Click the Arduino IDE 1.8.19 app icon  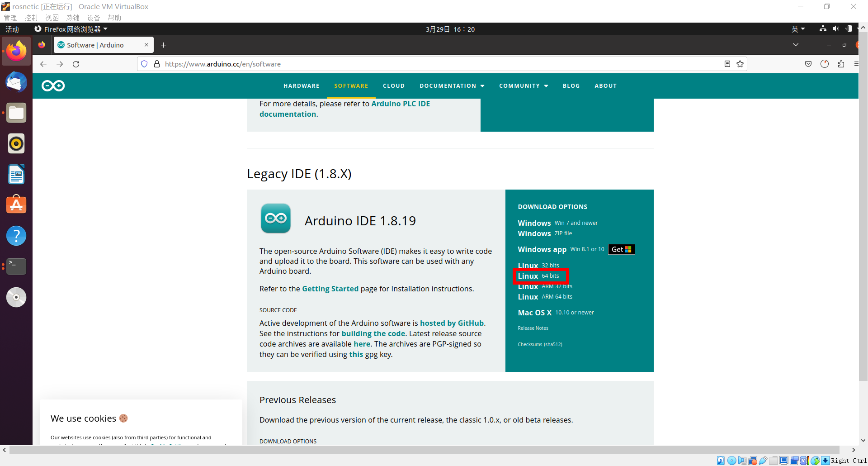(x=276, y=219)
